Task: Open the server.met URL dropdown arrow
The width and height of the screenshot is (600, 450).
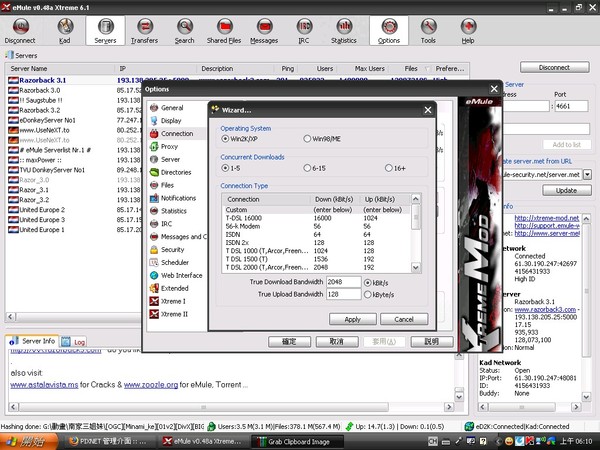Action: tap(587, 175)
